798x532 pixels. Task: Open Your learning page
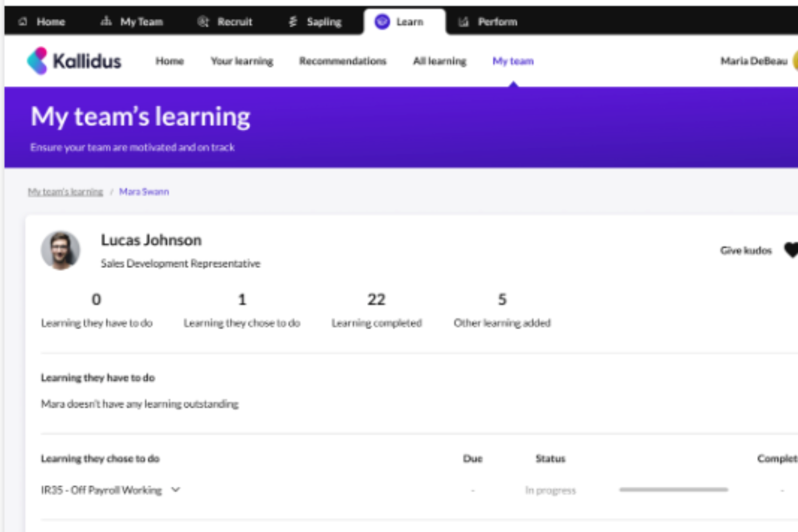click(x=242, y=61)
